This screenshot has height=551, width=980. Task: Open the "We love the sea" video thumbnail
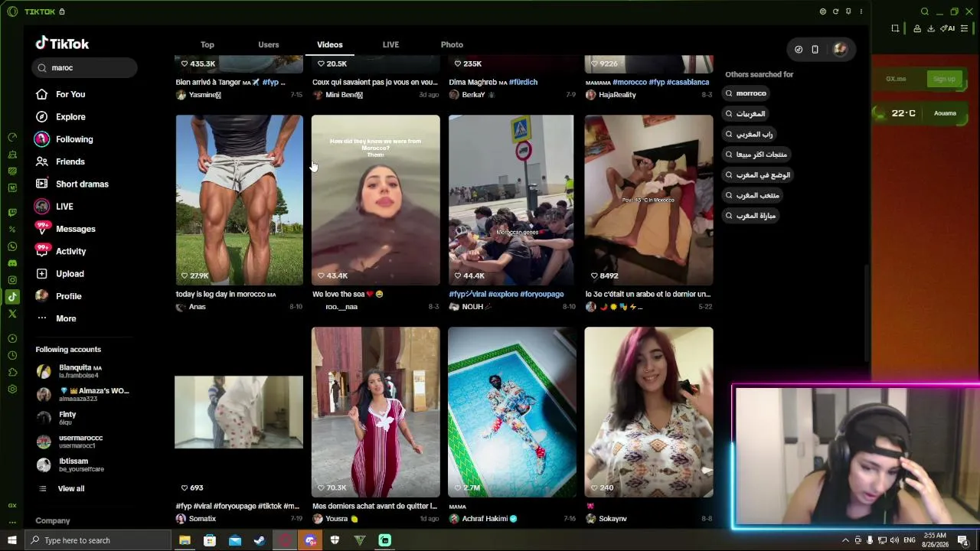click(375, 200)
